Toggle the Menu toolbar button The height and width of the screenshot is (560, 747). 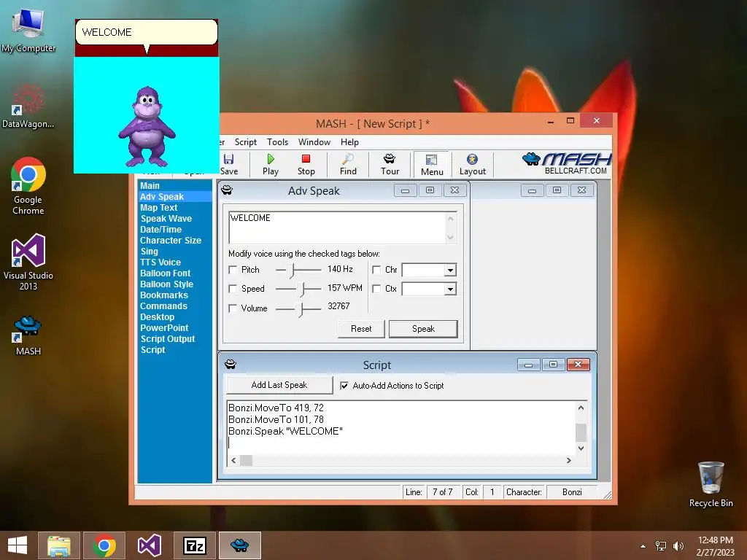point(432,165)
